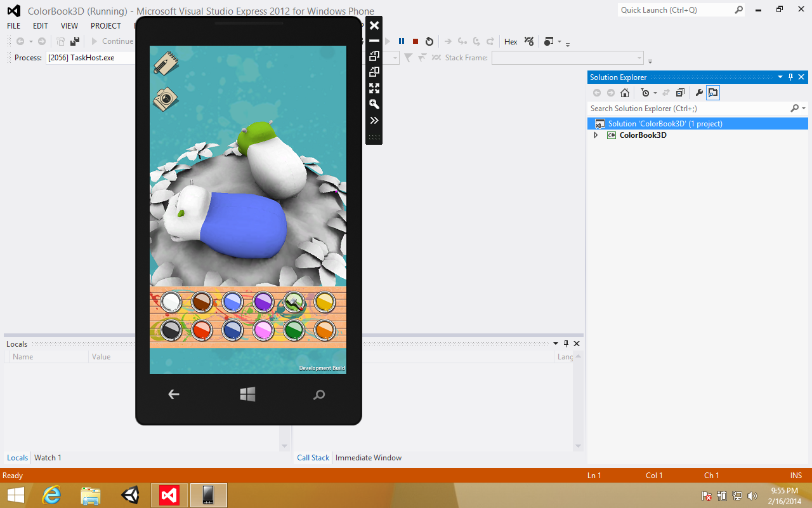This screenshot has height=508, width=812.
Task: Pause execution using Break All button
Action: click(x=402, y=41)
